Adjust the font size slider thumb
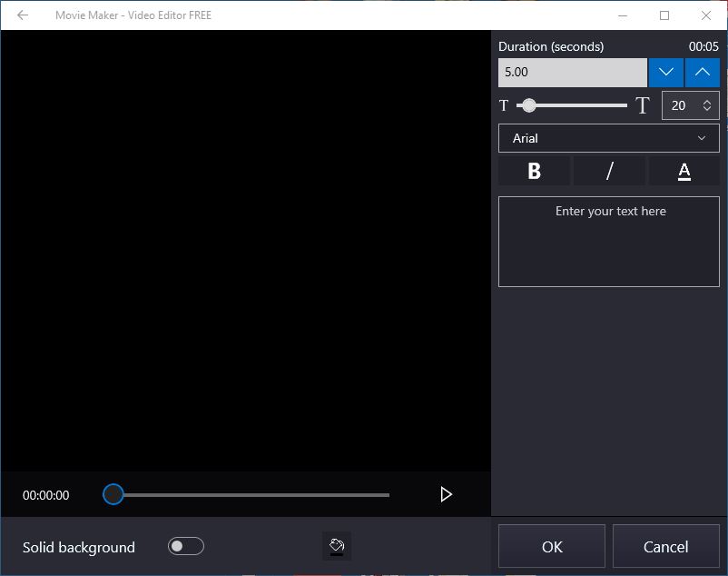The image size is (728, 576). (x=528, y=105)
